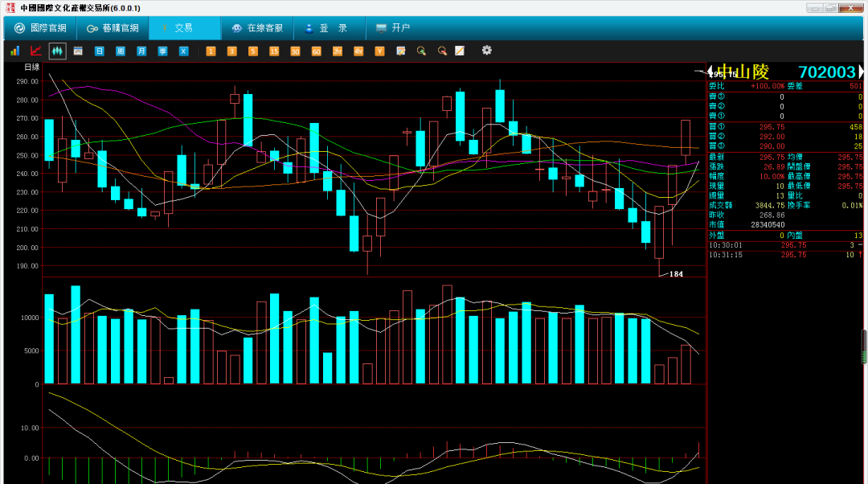Go to previous stock with left arrow
The image size is (868, 484).
point(710,71)
